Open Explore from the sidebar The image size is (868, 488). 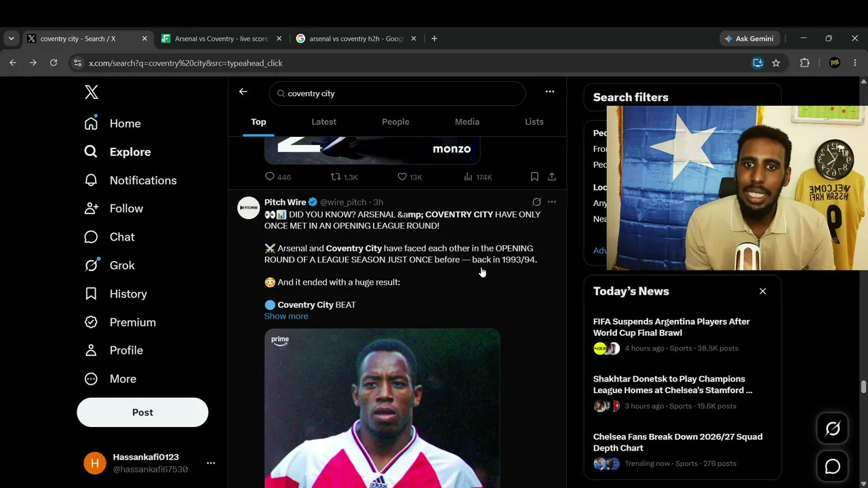pyautogui.click(x=117, y=152)
